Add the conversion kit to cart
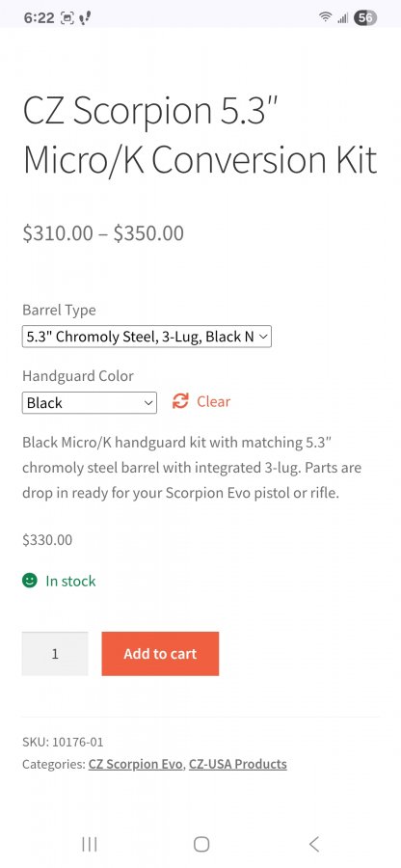Image resolution: width=401 pixels, height=868 pixels. (160, 654)
